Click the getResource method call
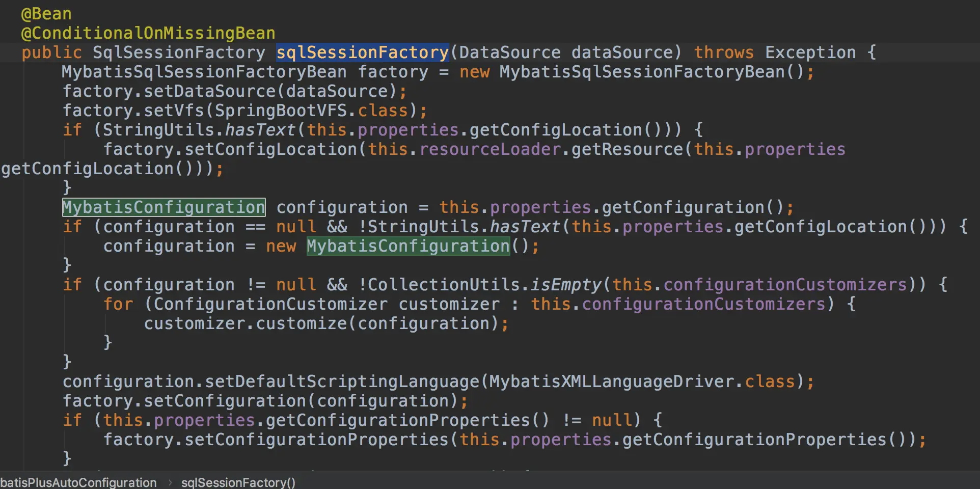Screen dimensions: 980x489 627,149
